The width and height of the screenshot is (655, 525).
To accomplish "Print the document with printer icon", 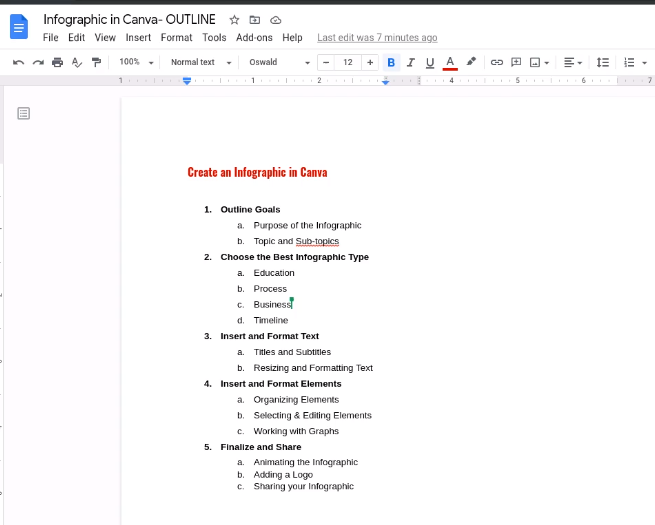I will click(x=57, y=62).
